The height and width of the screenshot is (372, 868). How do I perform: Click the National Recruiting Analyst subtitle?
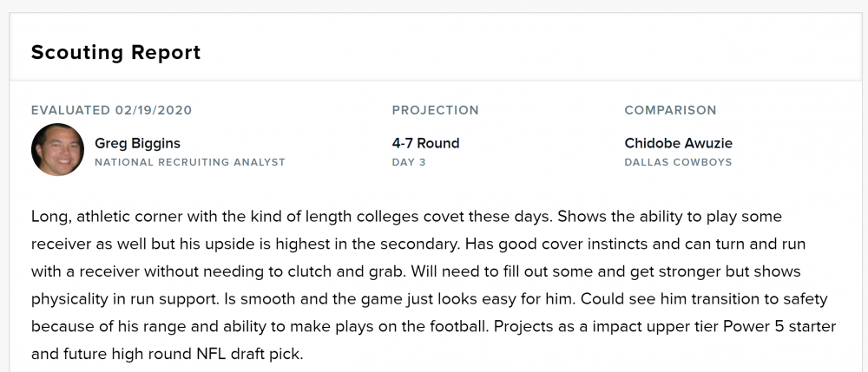coord(189,162)
